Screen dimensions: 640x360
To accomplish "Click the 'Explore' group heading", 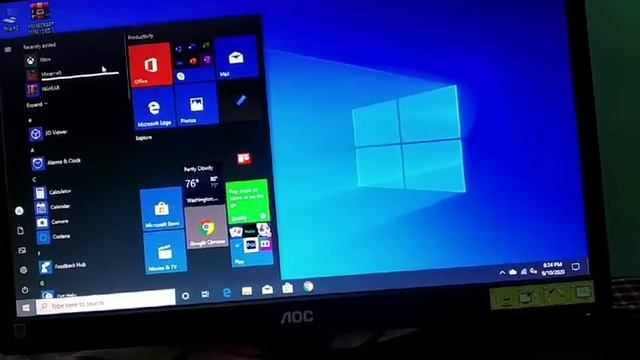I will pos(144,138).
